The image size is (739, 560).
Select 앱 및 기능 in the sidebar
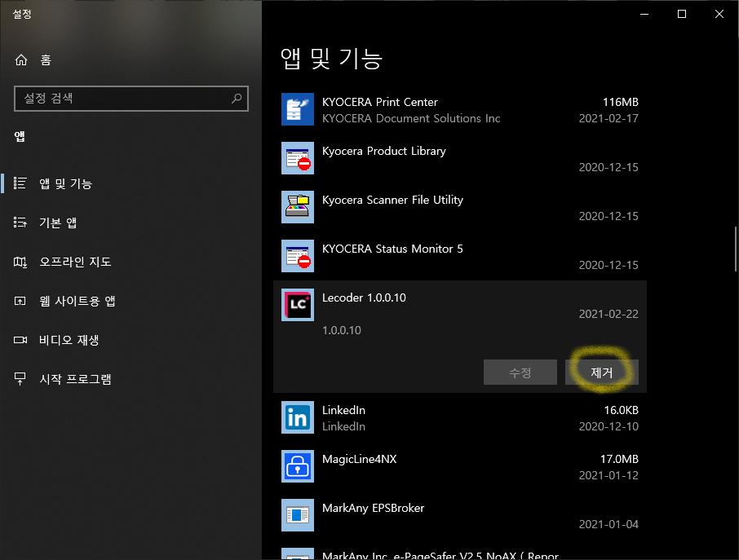click(65, 183)
